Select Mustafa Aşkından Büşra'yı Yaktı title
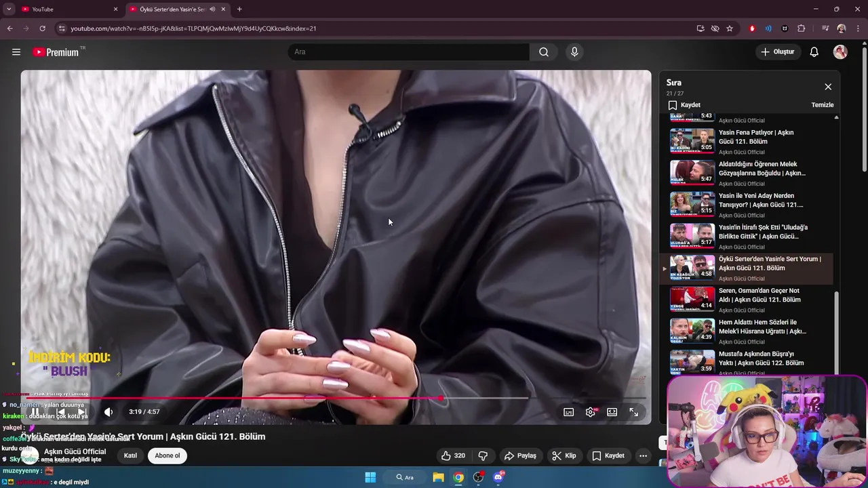Image resolution: width=868 pixels, height=488 pixels. 761,359
